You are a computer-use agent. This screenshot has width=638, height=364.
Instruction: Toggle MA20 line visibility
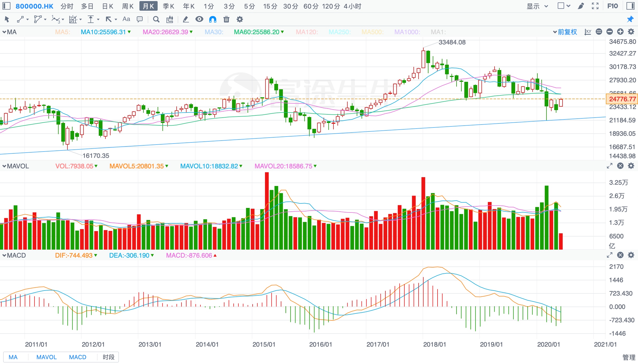pos(168,32)
